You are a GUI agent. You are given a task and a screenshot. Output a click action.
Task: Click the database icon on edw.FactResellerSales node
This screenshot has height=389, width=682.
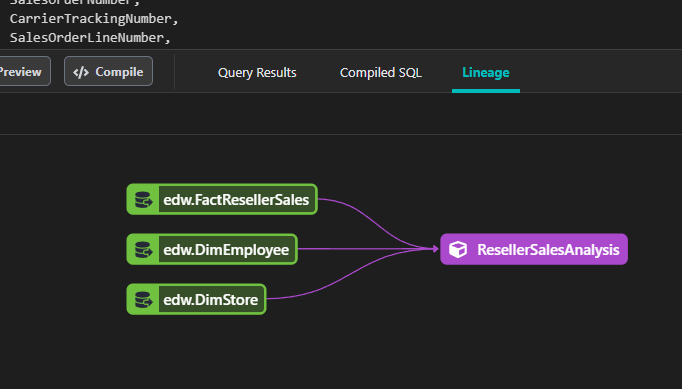[144, 199]
